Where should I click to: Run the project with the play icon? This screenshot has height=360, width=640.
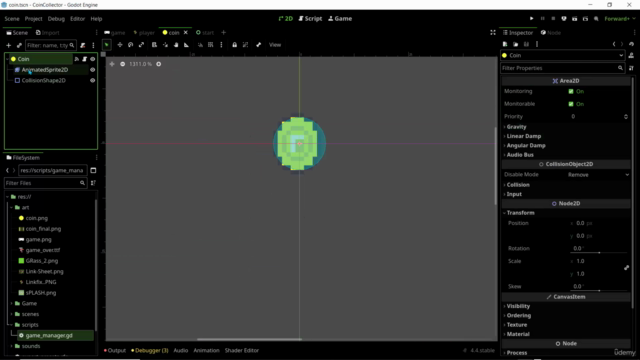point(531,18)
